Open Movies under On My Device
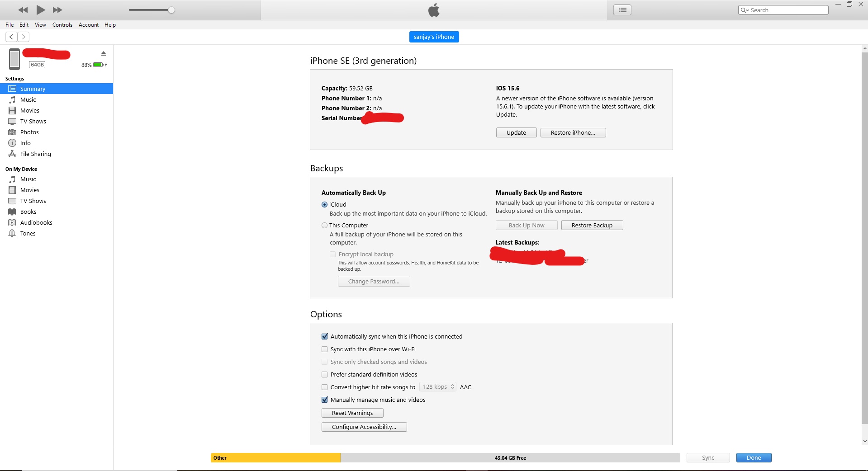Screen dimensions: 868x471 [x=57, y=190]
